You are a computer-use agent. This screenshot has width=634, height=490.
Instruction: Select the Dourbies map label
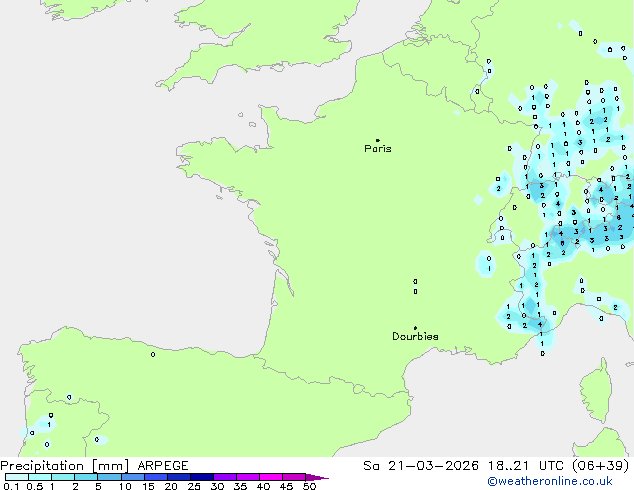[415, 337]
